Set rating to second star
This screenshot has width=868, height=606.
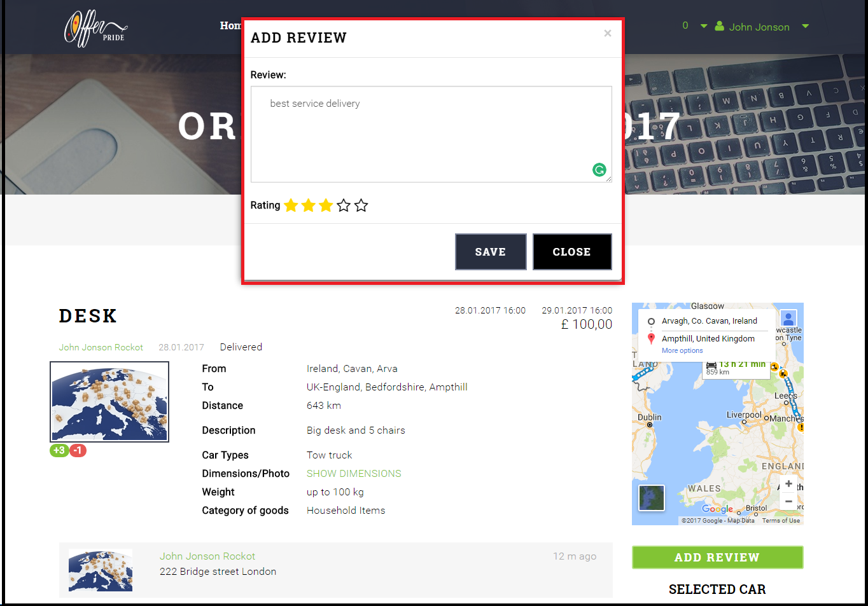309,205
